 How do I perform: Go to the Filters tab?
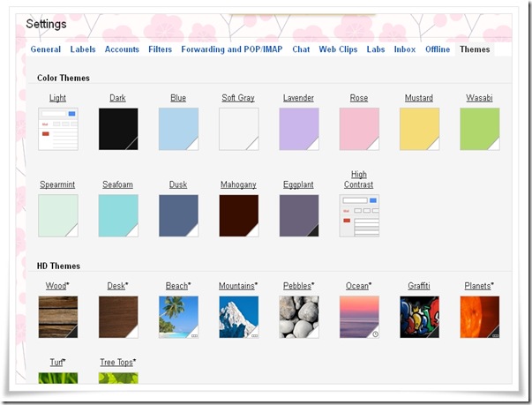click(x=161, y=49)
